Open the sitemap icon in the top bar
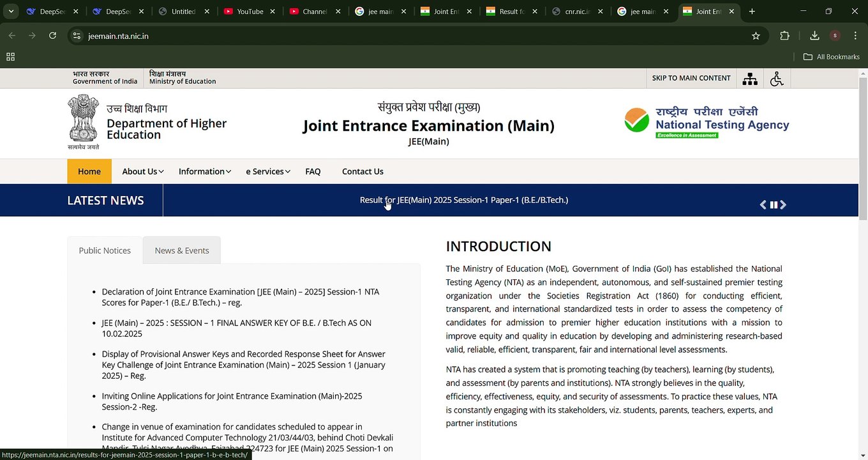Image resolution: width=868 pixels, height=460 pixels. point(750,79)
